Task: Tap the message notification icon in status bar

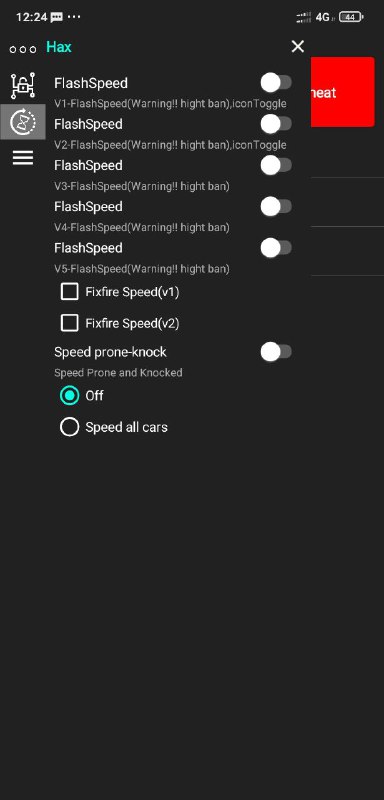Action: click(x=57, y=17)
